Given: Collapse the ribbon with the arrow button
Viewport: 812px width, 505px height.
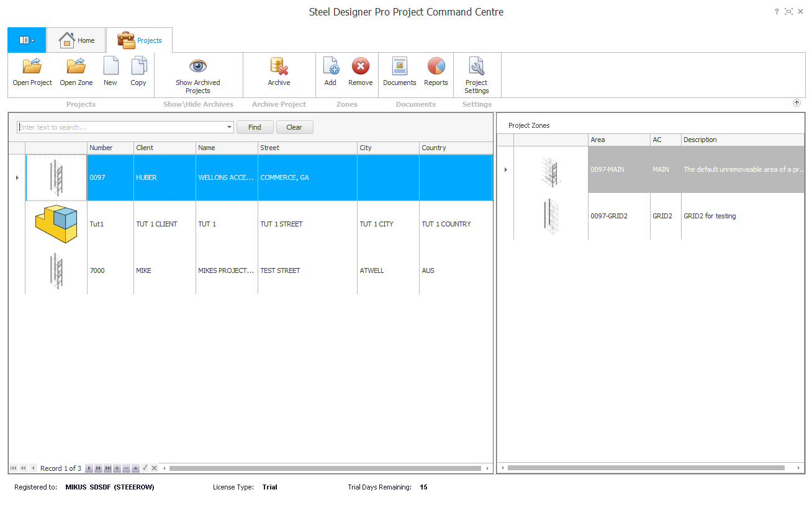Looking at the screenshot, I should [x=796, y=103].
